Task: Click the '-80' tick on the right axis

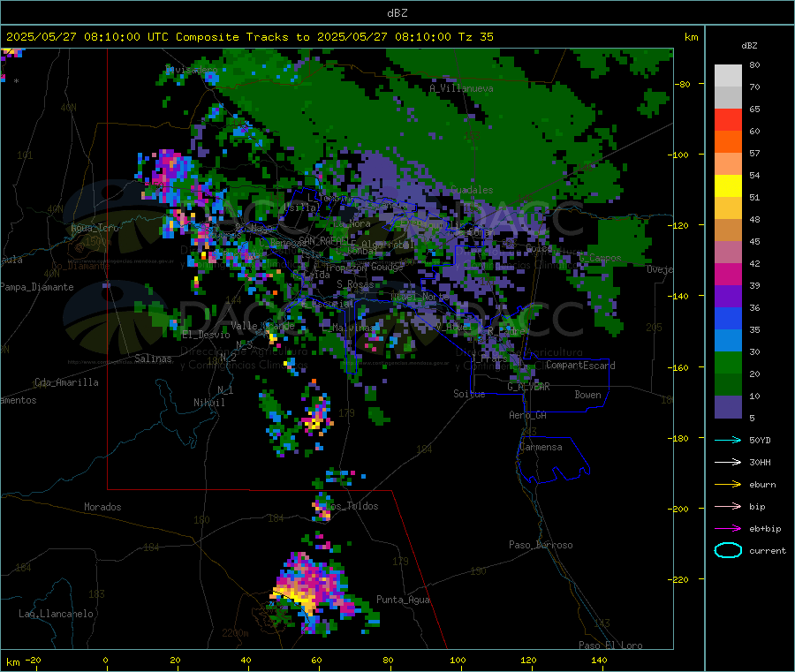Action: pos(682,84)
